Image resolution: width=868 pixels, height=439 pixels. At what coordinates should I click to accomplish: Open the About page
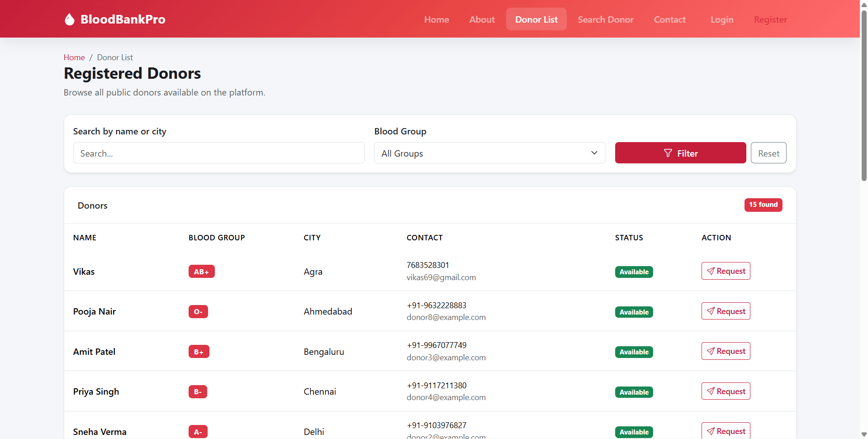click(482, 19)
